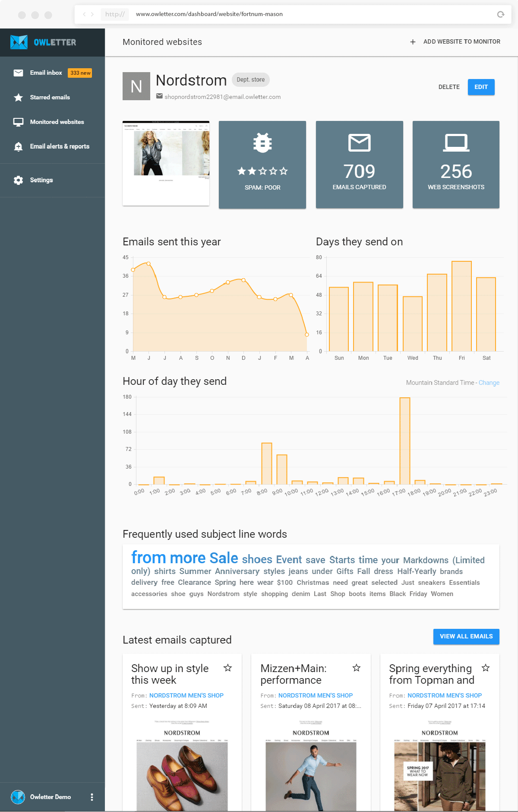
Task: Change the Mountain Standard Time timezone
Action: tap(489, 383)
